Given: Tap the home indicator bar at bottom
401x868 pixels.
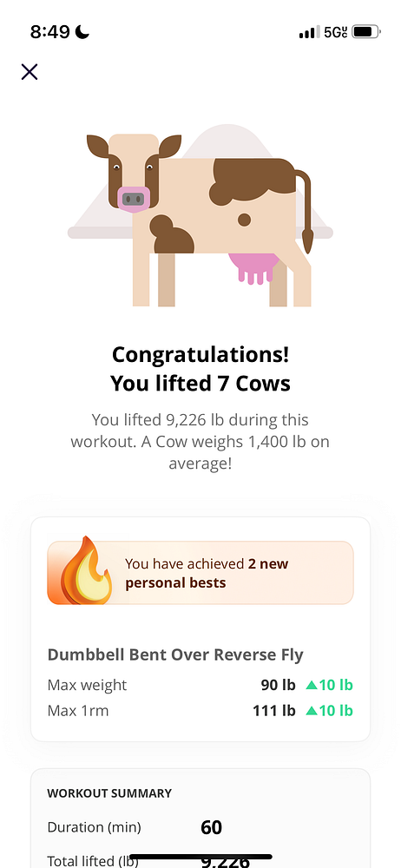Looking at the screenshot, I should pos(200,857).
